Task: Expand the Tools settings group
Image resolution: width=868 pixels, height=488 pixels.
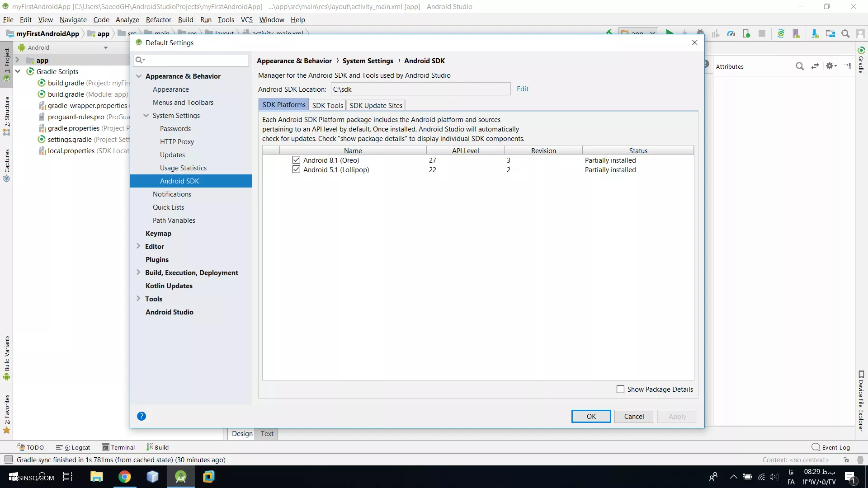Action: click(x=138, y=299)
